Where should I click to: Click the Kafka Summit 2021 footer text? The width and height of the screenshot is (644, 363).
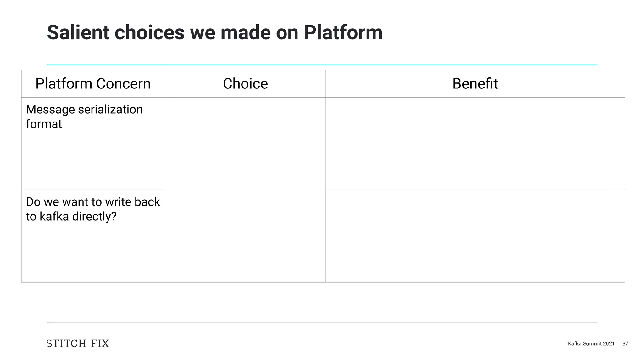[591, 344]
